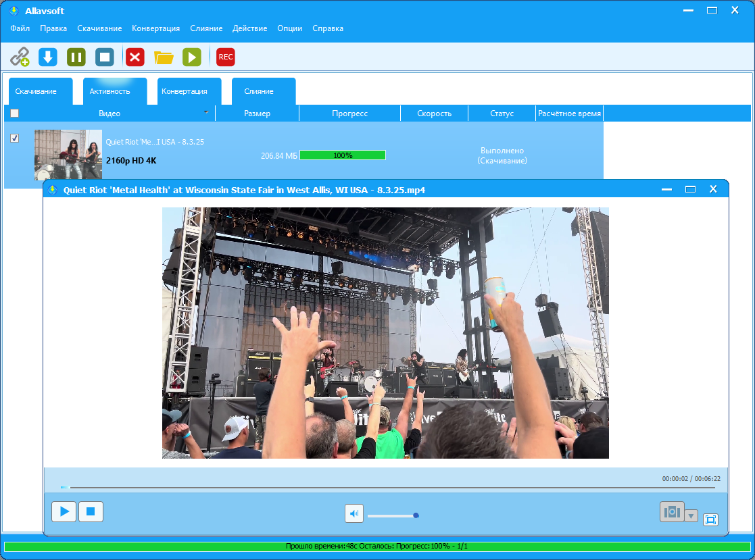Switch to the Скачивание tab
The image size is (755, 560).
click(41, 91)
